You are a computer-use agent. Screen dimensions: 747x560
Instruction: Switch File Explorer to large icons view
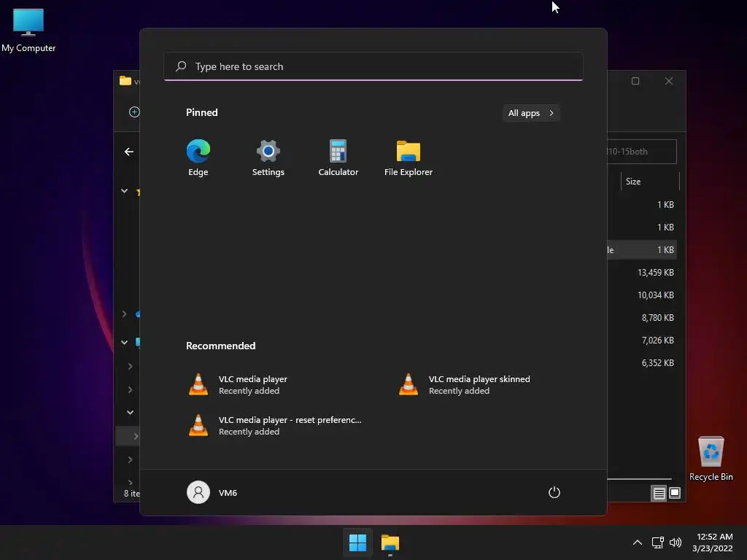pyautogui.click(x=675, y=494)
